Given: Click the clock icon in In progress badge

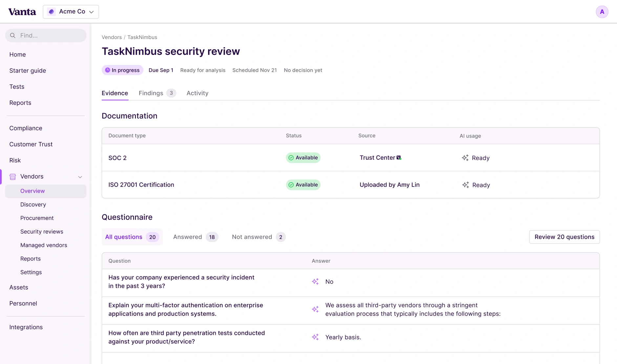Looking at the screenshot, I should pyautogui.click(x=107, y=70).
